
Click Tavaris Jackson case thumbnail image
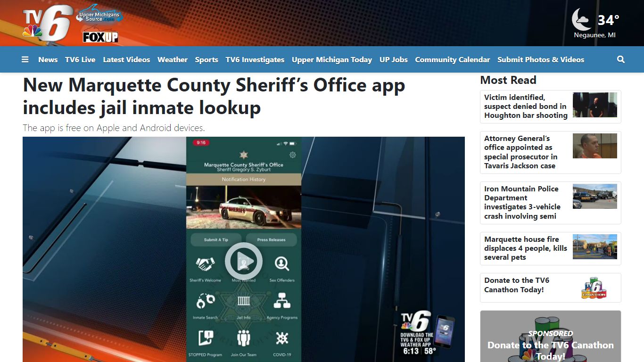tap(595, 146)
